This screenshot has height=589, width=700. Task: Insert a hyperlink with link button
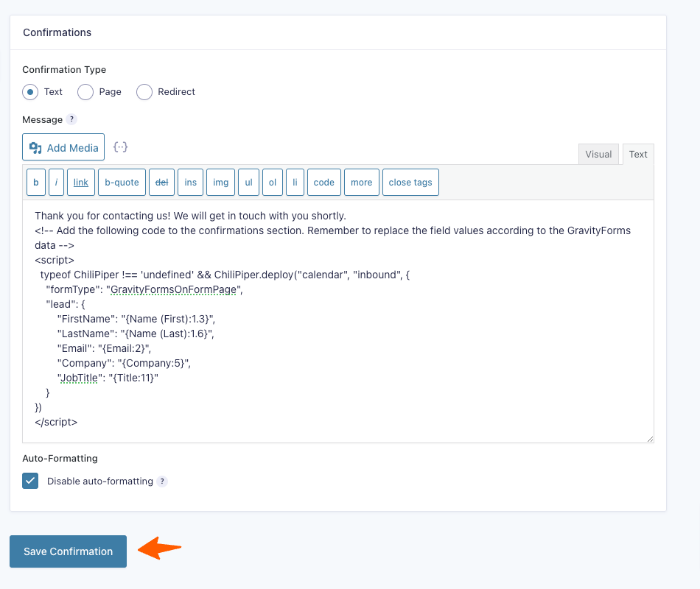tap(81, 182)
